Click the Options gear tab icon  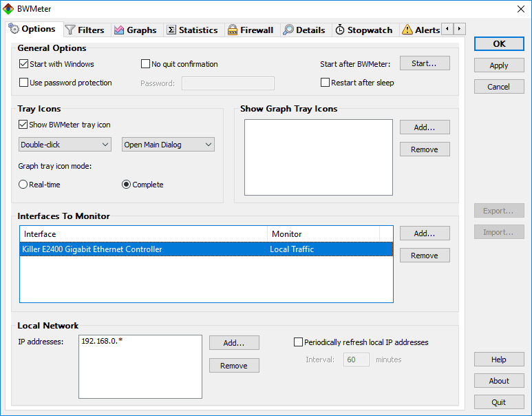tap(14, 29)
